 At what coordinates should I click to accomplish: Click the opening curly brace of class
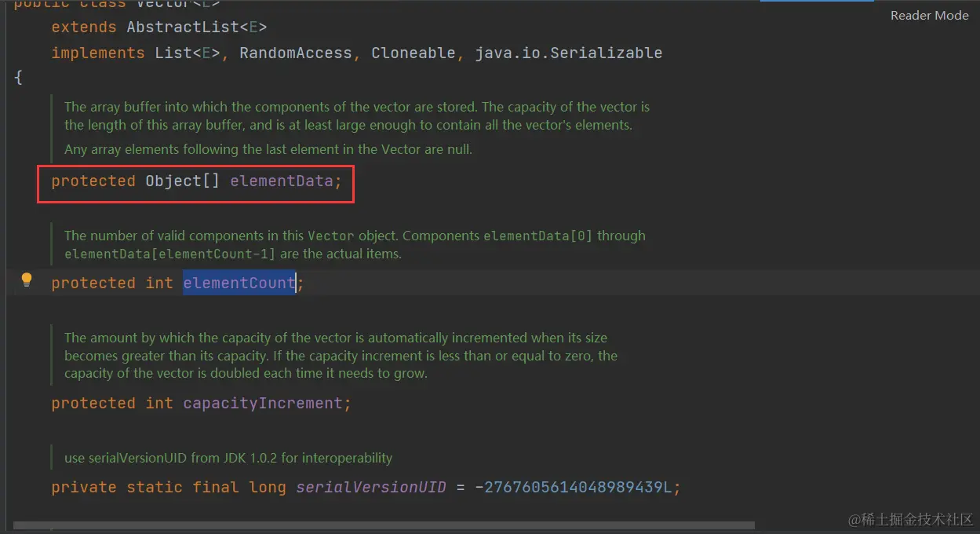point(18,79)
